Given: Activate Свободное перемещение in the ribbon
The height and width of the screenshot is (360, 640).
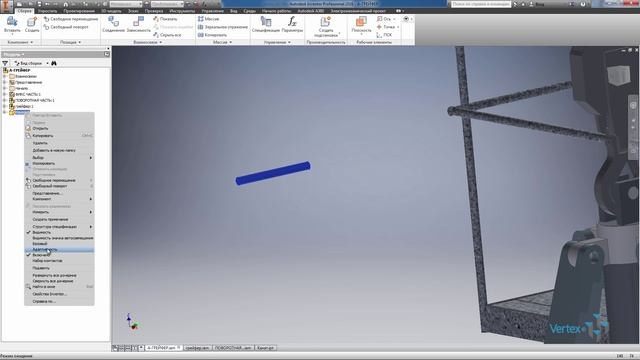Looking at the screenshot, I should point(71,19).
